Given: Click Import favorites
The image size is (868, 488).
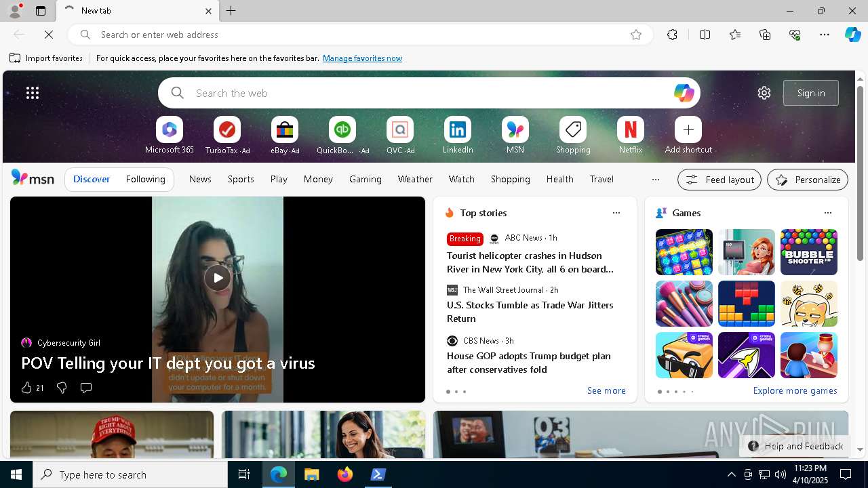Looking at the screenshot, I should [x=46, y=58].
